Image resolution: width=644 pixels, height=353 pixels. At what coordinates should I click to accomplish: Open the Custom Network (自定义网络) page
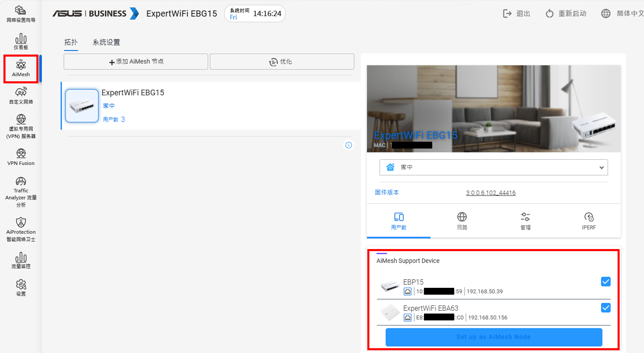point(21,96)
